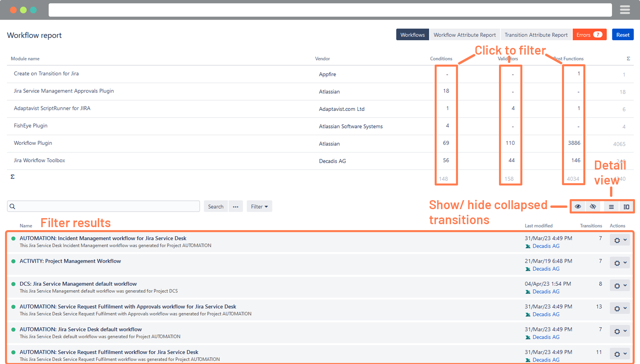Show collapsed transitions with the eye icon
The width and height of the screenshot is (640, 364).
[x=578, y=206]
